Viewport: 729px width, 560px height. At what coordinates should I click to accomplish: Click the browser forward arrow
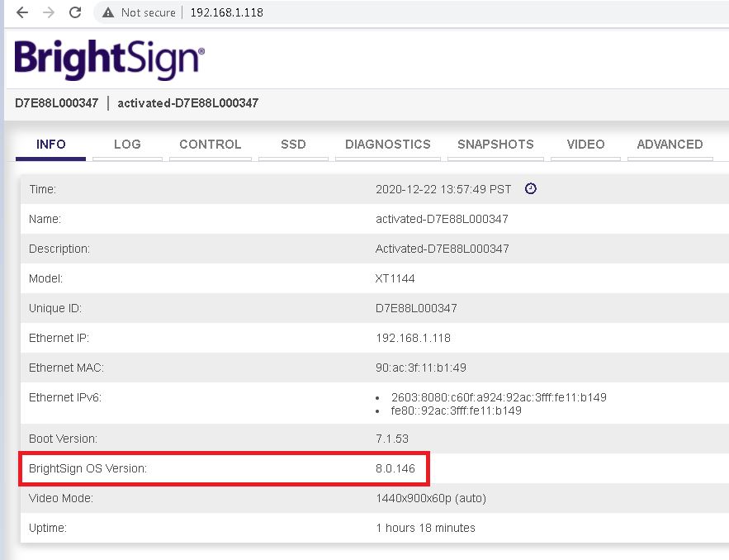click(x=49, y=13)
